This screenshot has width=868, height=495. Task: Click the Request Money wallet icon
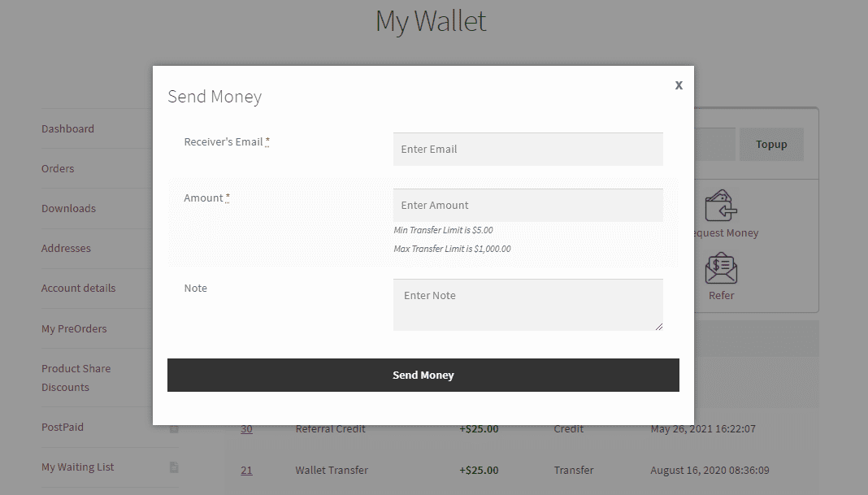(x=722, y=205)
